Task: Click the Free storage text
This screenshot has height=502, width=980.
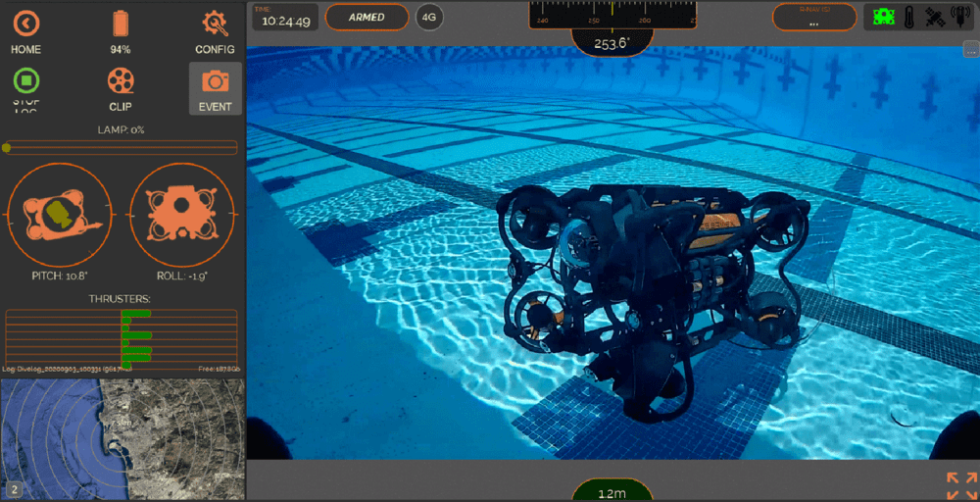Action: tap(219, 370)
